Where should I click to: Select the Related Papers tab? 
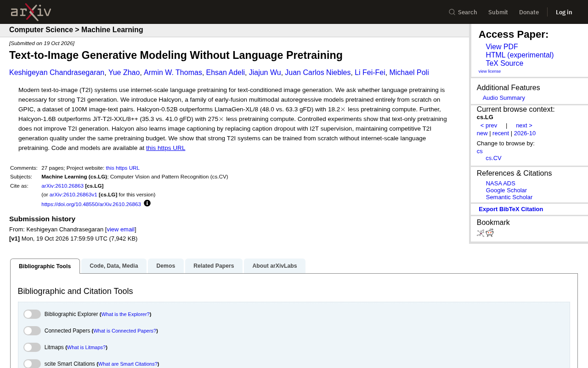click(x=214, y=266)
